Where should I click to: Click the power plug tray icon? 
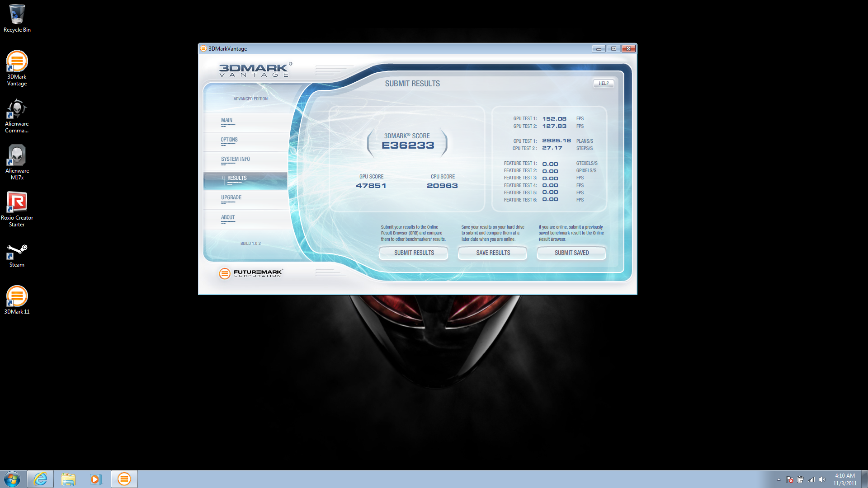coord(800,479)
